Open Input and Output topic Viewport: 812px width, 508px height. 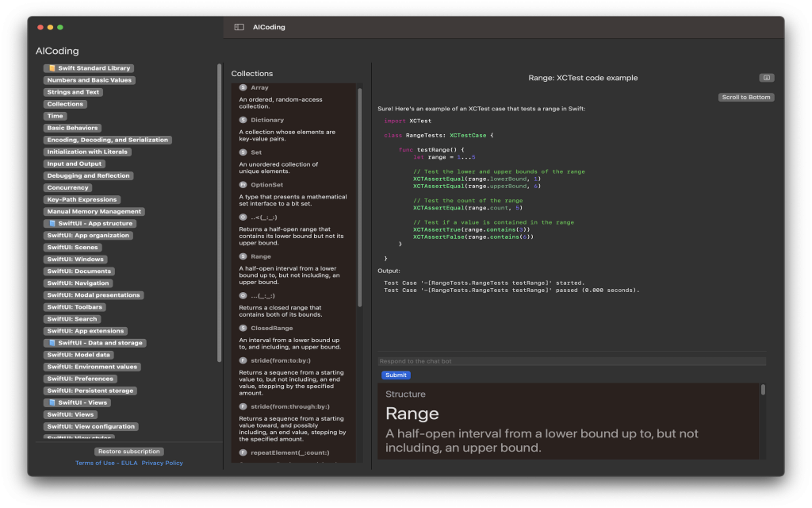pos(75,164)
